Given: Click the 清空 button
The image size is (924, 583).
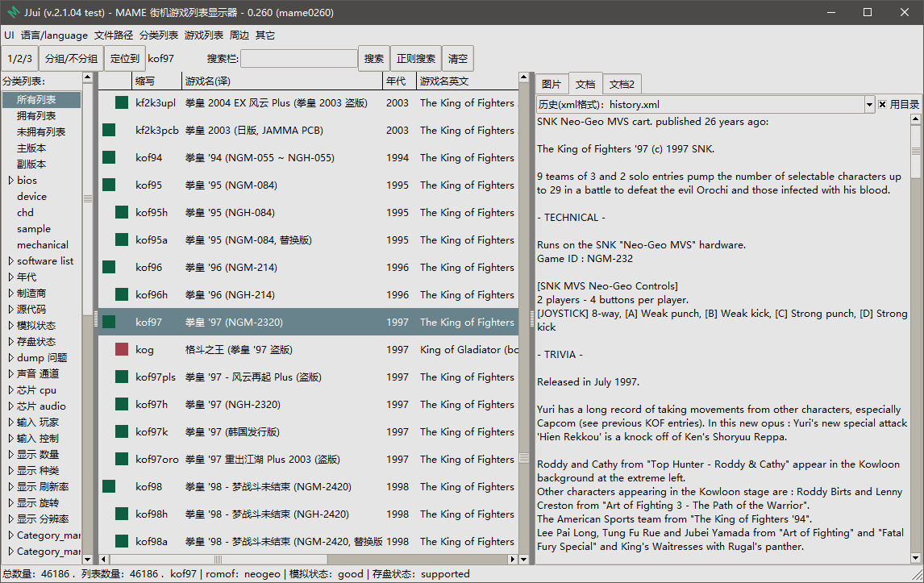Looking at the screenshot, I should click(x=458, y=58).
